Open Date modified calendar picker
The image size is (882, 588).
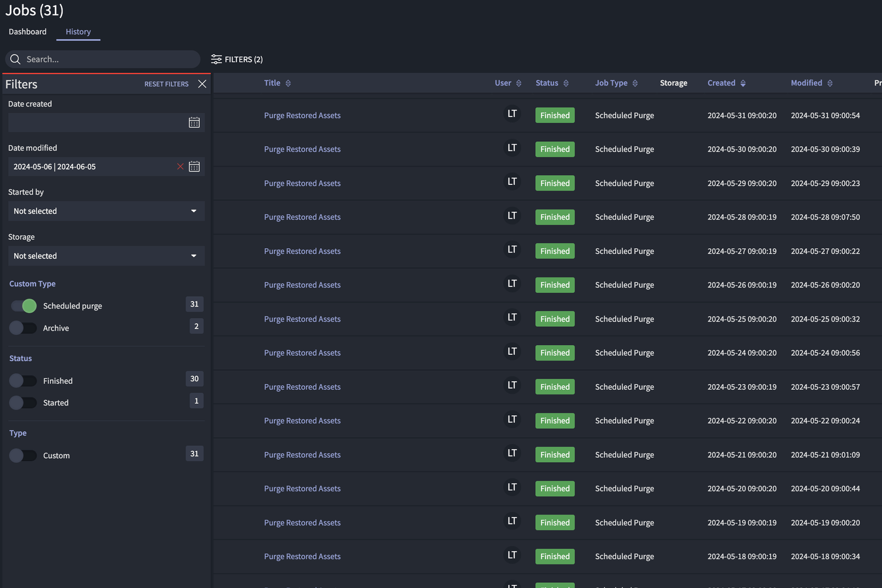click(x=194, y=167)
